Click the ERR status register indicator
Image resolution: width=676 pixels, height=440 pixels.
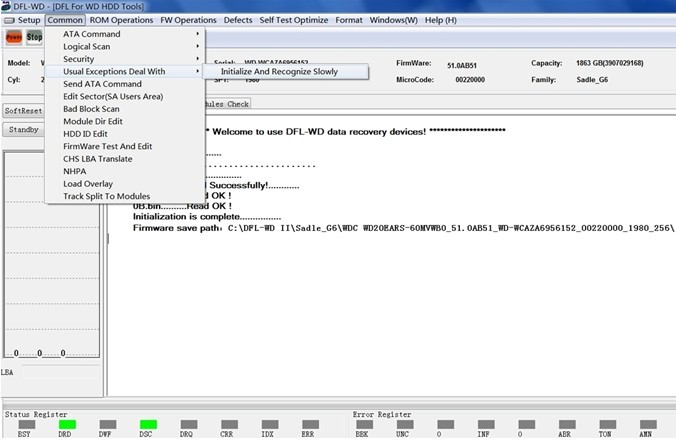310,424
